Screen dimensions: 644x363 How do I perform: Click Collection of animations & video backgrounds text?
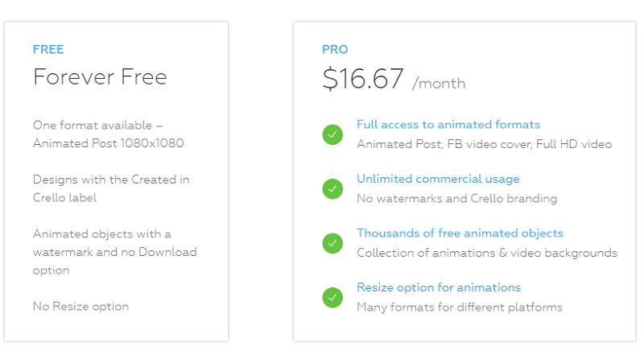tap(487, 253)
